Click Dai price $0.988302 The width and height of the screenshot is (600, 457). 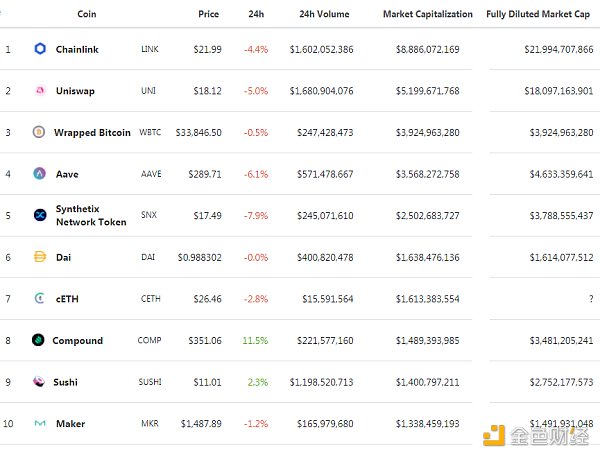[x=200, y=257]
